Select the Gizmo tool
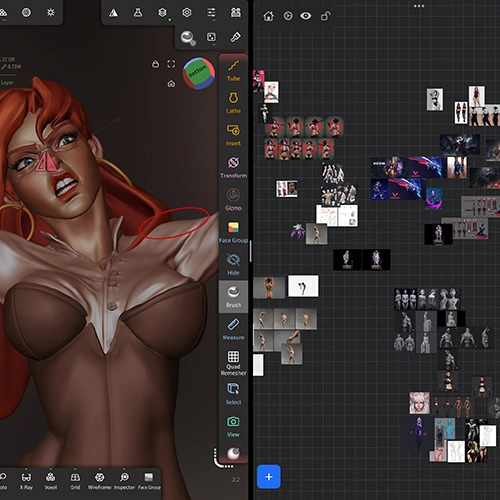500x500 pixels. pyautogui.click(x=233, y=200)
